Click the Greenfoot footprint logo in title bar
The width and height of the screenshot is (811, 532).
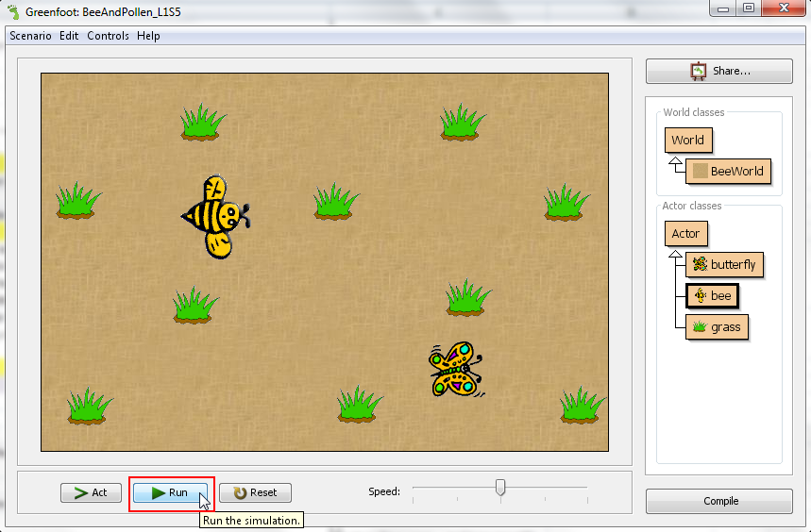pyautogui.click(x=13, y=12)
